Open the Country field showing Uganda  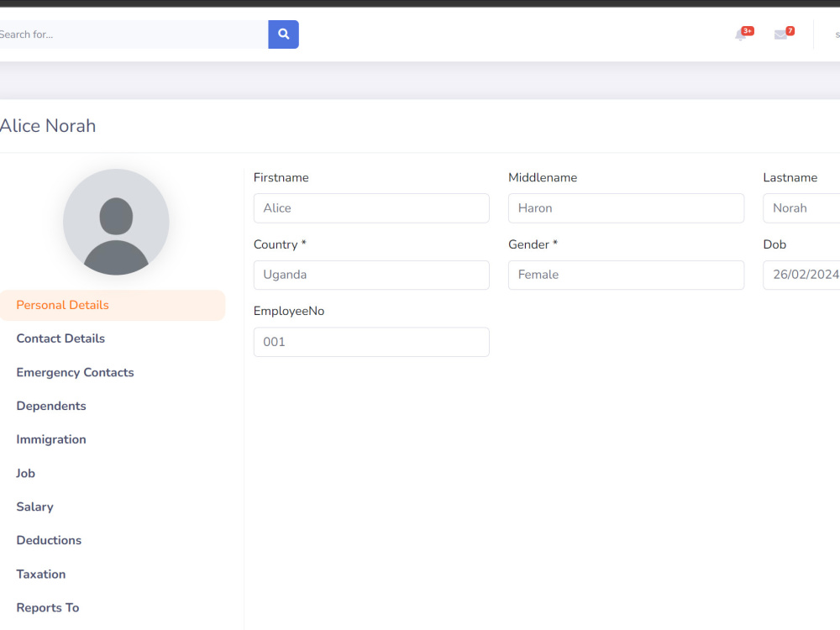coord(371,276)
